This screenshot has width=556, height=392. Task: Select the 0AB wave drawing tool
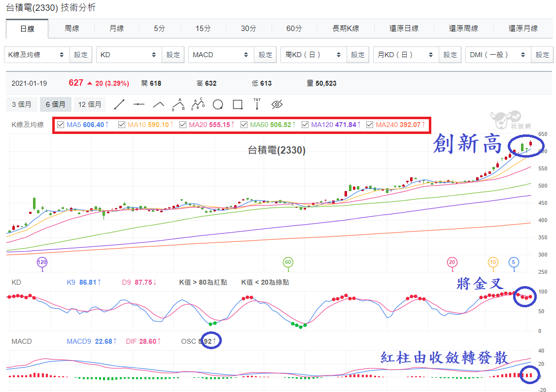coord(178,104)
